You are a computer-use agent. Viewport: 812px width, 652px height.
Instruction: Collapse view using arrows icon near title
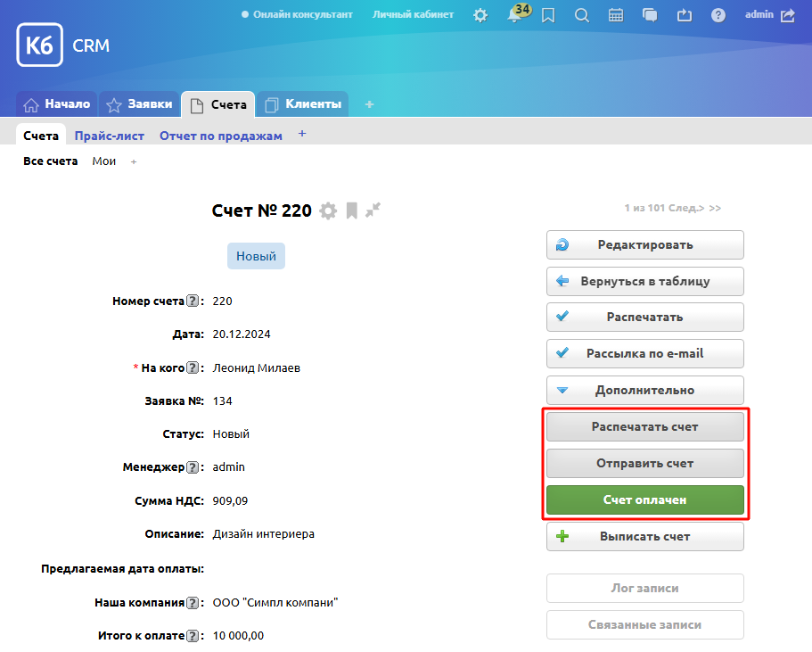373,210
